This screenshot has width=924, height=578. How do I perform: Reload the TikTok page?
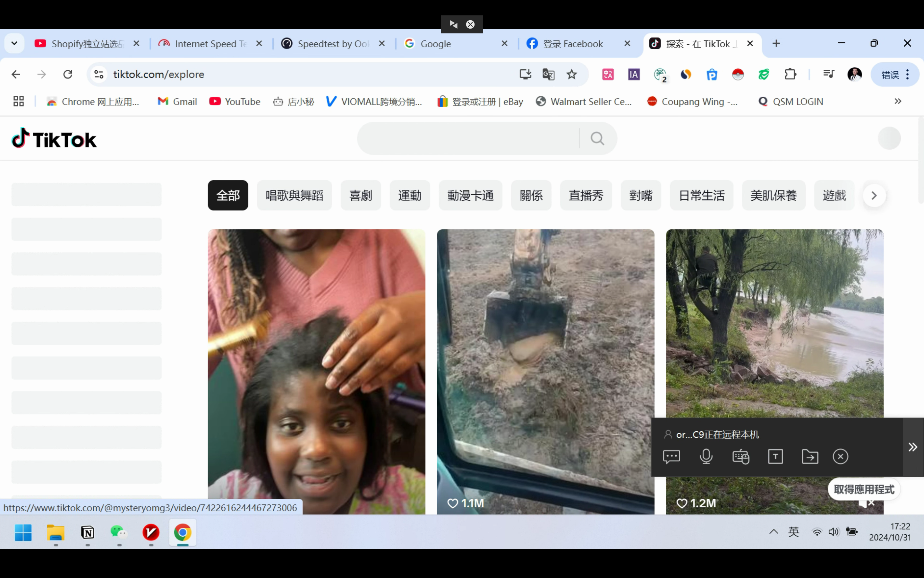tap(68, 74)
